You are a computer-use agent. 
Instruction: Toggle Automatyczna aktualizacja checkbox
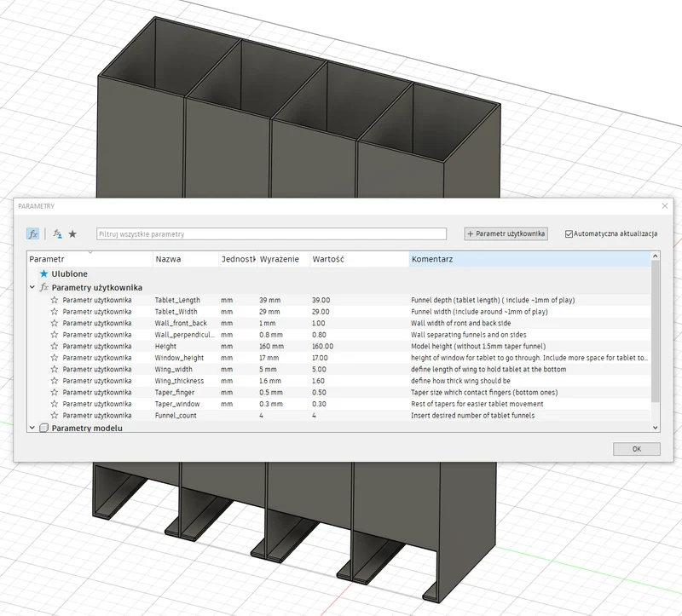[x=569, y=234]
